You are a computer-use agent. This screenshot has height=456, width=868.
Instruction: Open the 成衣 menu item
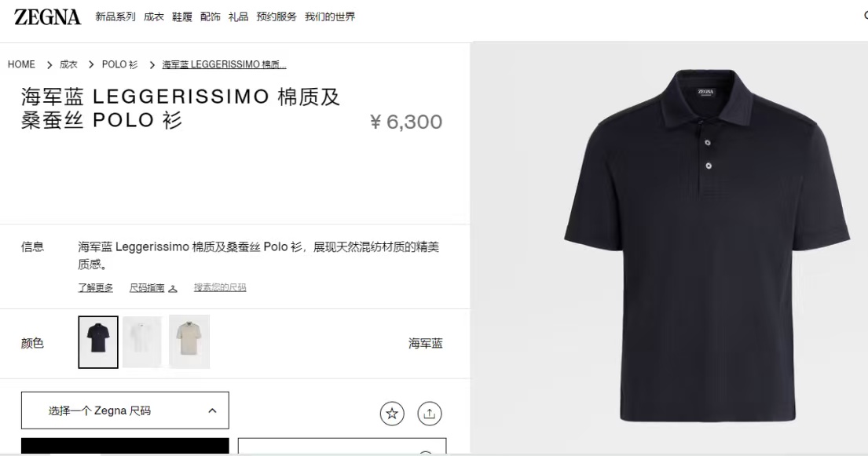[154, 17]
